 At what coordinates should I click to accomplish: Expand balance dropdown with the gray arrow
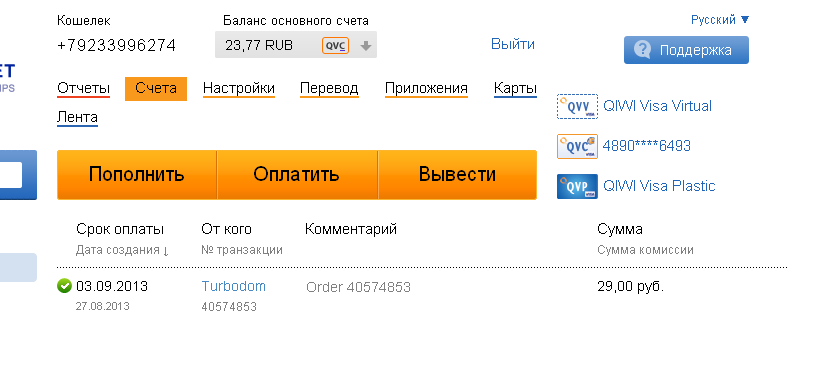pos(365,46)
